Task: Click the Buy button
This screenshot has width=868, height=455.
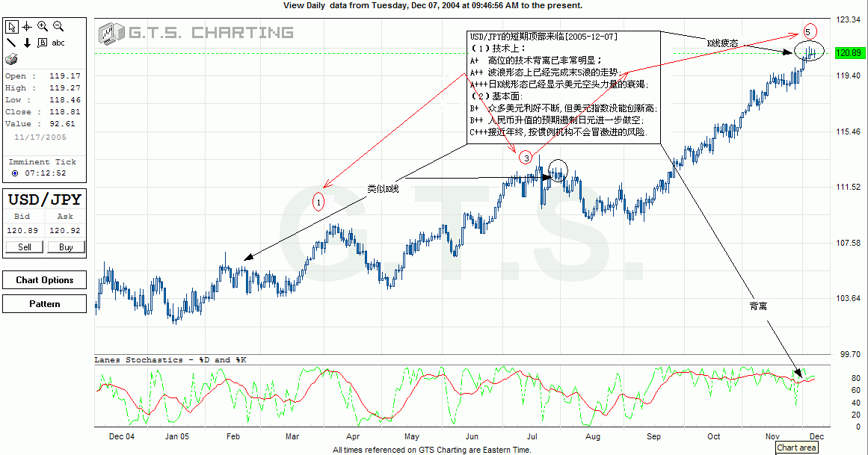Action: 66,247
